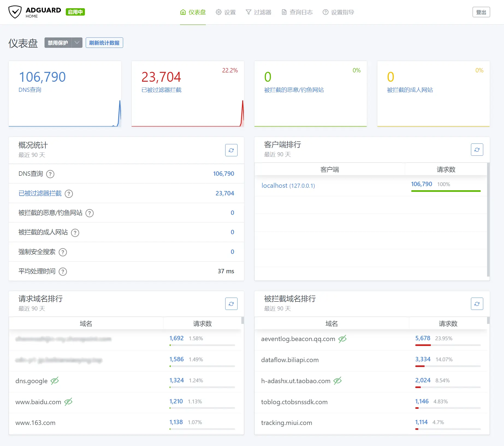Viewport: 504px width, 446px height.
Task: Click the green localhost request progress bar
Action: [446, 191]
